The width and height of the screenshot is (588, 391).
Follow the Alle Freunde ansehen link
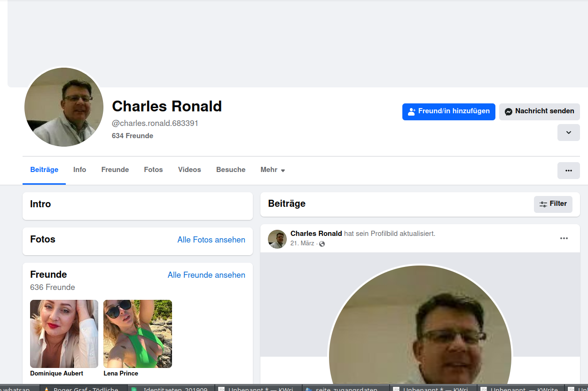(206, 275)
